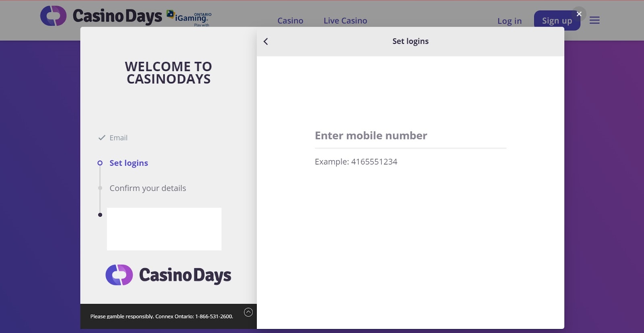Click the Log in link
This screenshot has height=333, width=644.
click(x=509, y=21)
